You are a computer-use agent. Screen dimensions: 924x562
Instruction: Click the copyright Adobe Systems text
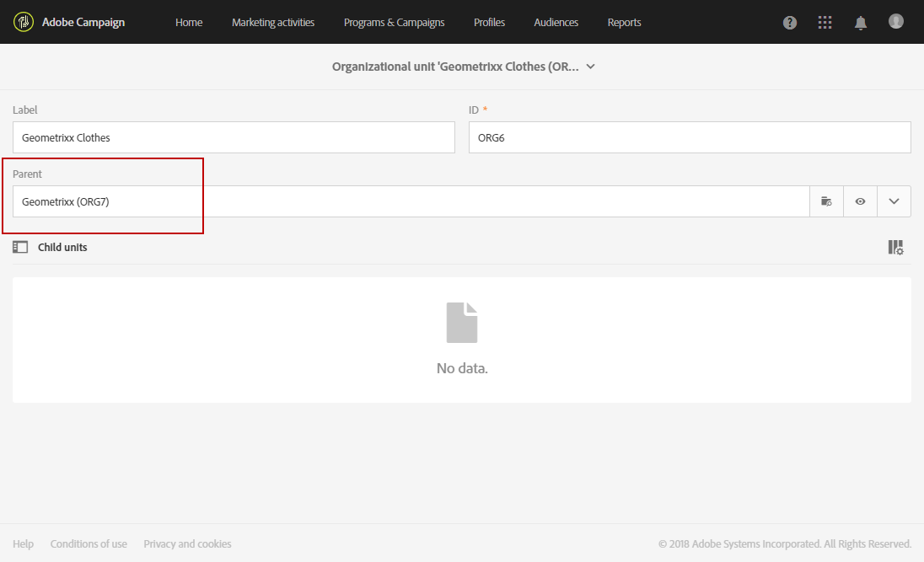click(x=785, y=543)
